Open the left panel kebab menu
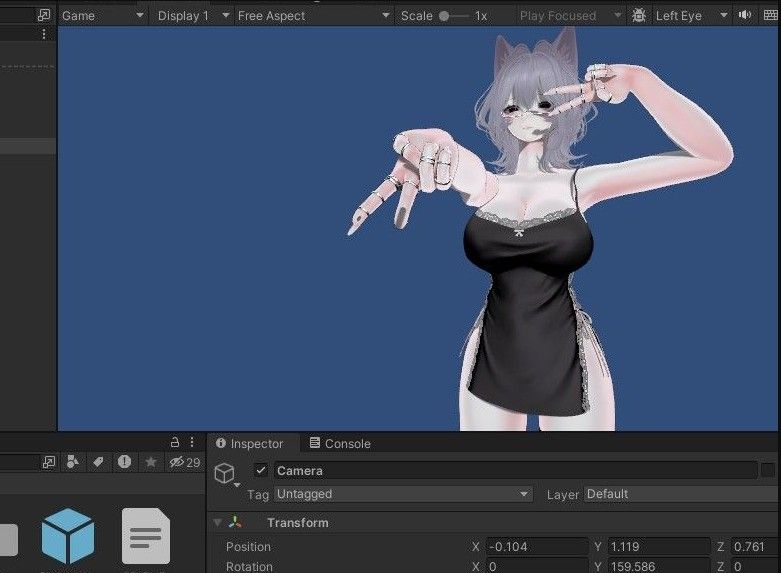781x573 pixels. click(44, 34)
